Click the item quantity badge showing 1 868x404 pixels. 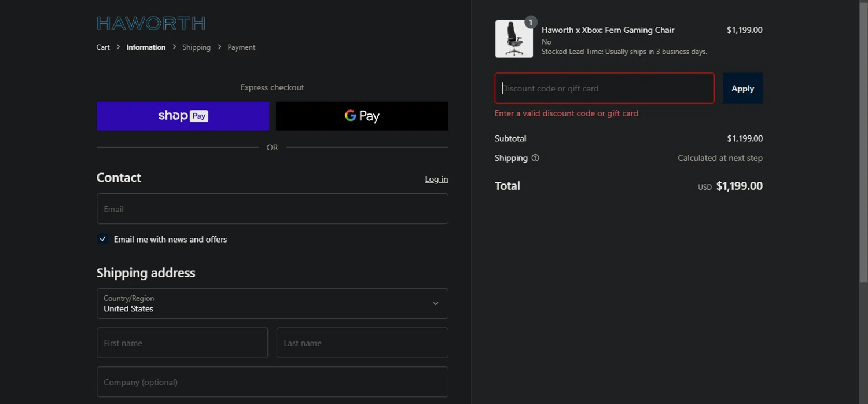tap(530, 22)
